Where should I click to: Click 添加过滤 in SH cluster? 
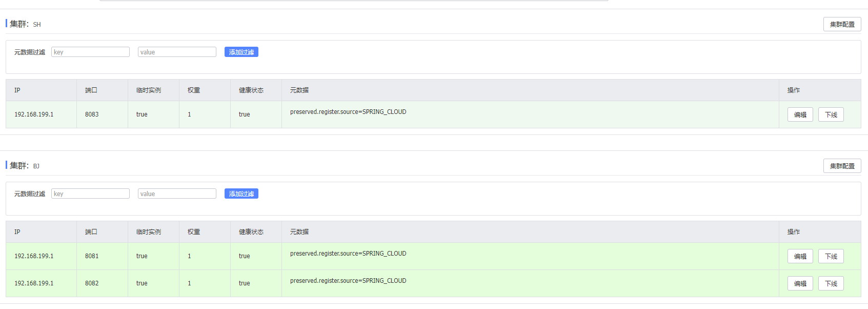(241, 52)
